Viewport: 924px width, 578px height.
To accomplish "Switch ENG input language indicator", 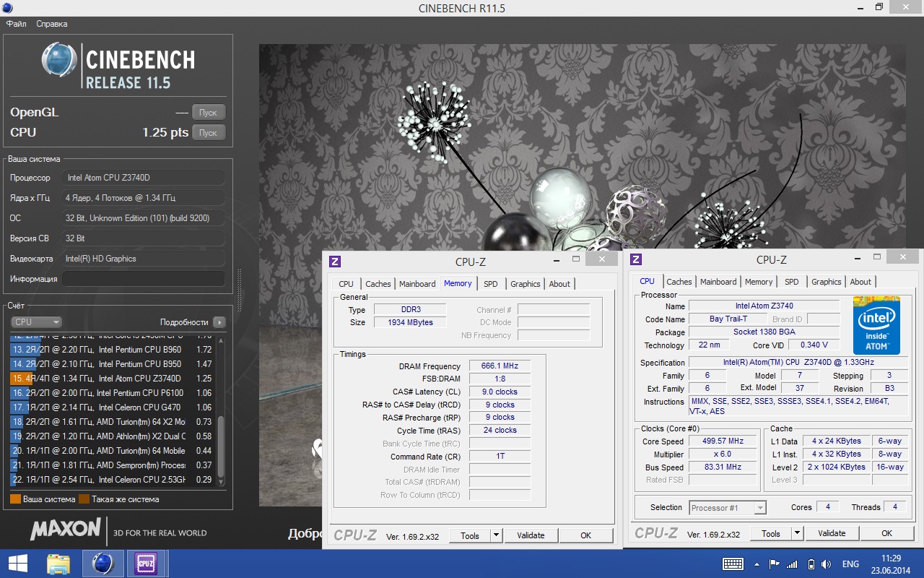I will [850, 564].
